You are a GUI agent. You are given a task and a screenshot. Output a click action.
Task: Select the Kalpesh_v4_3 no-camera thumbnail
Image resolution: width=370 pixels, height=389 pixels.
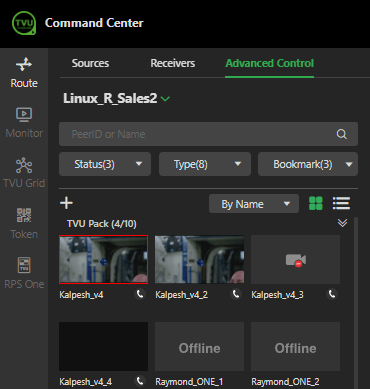click(x=295, y=259)
